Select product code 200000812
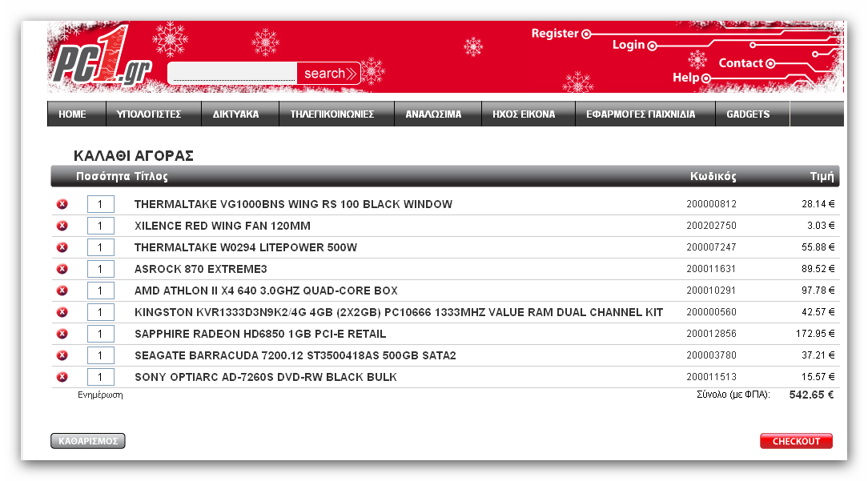868x481 pixels. coord(711,204)
